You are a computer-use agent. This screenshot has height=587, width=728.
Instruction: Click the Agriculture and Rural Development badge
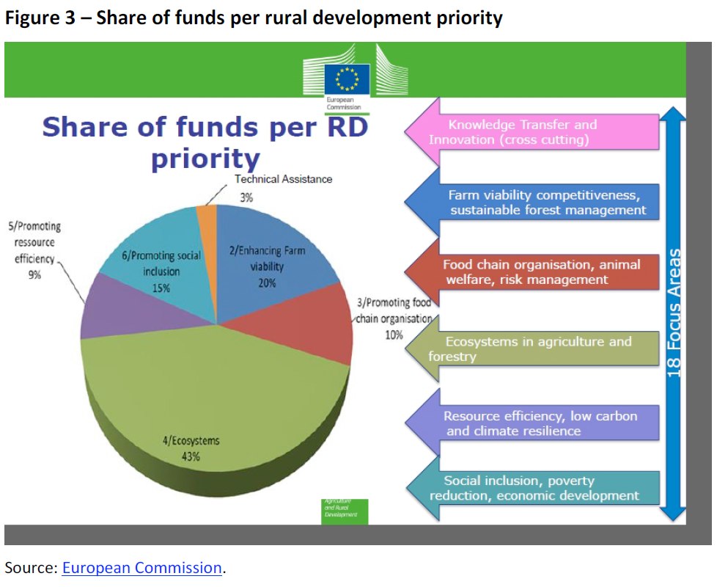pos(343,509)
